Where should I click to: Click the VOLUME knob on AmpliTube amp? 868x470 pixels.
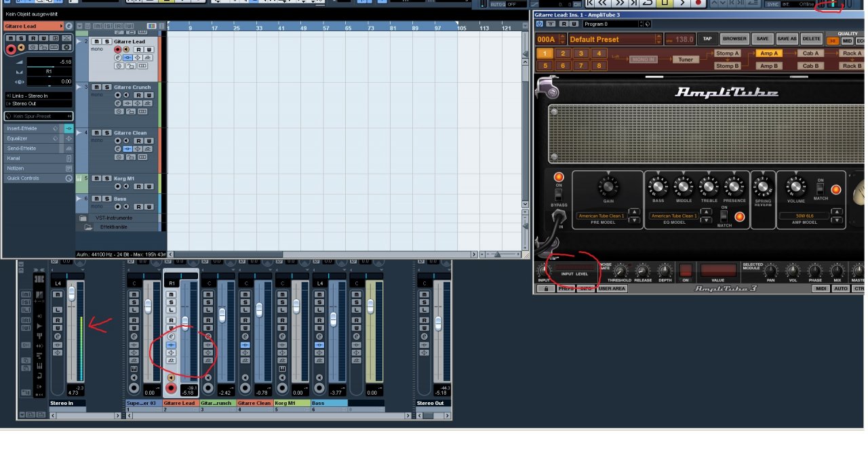tap(796, 186)
